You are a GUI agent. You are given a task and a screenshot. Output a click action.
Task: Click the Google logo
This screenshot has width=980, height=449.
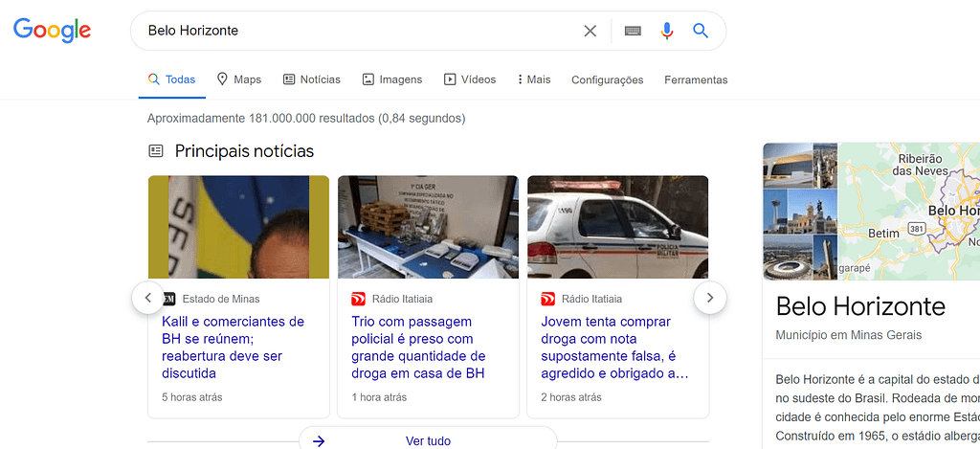coord(52,31)
